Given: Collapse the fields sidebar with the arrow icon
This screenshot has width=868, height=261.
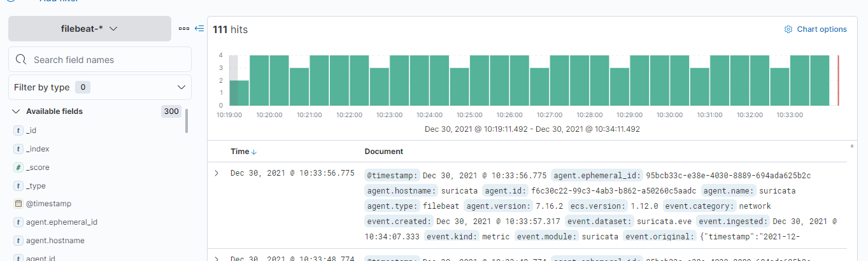Looking at the screenshot, I should tap(199, 29).
